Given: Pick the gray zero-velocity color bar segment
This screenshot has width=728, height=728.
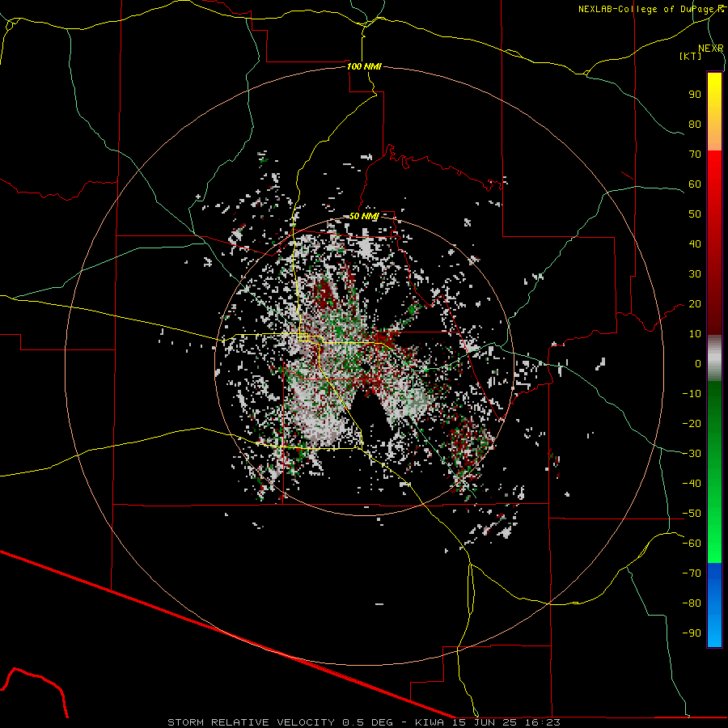Looking at the screenshot, I should tap(714, 358).
